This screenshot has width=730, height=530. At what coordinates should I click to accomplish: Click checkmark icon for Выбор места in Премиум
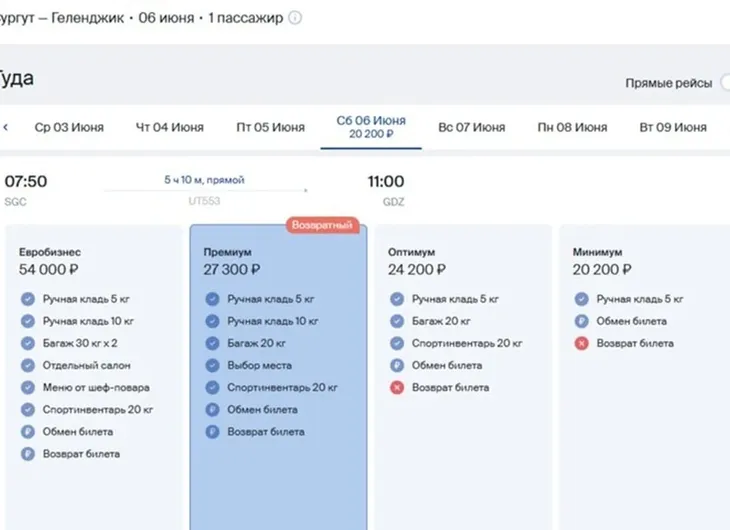[212, 365]
